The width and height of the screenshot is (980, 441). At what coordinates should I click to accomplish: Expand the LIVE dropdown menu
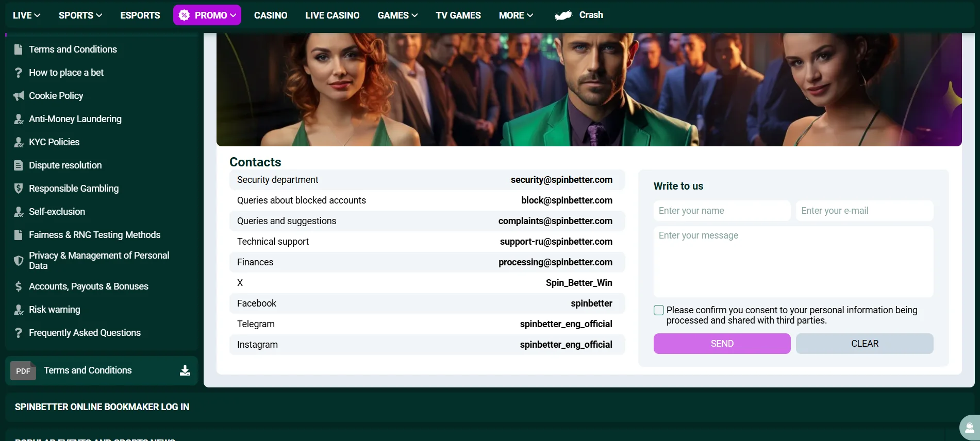point(27,15)
